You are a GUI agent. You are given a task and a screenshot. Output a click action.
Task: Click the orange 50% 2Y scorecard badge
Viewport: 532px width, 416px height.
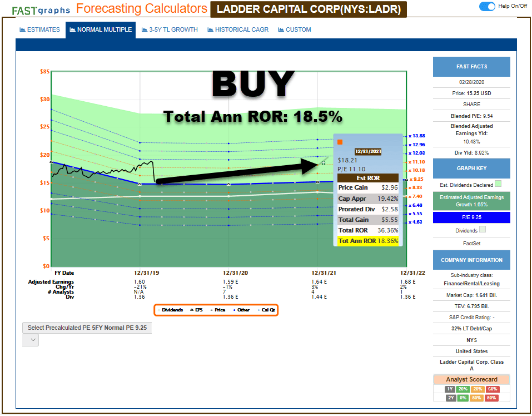[477, 398]
